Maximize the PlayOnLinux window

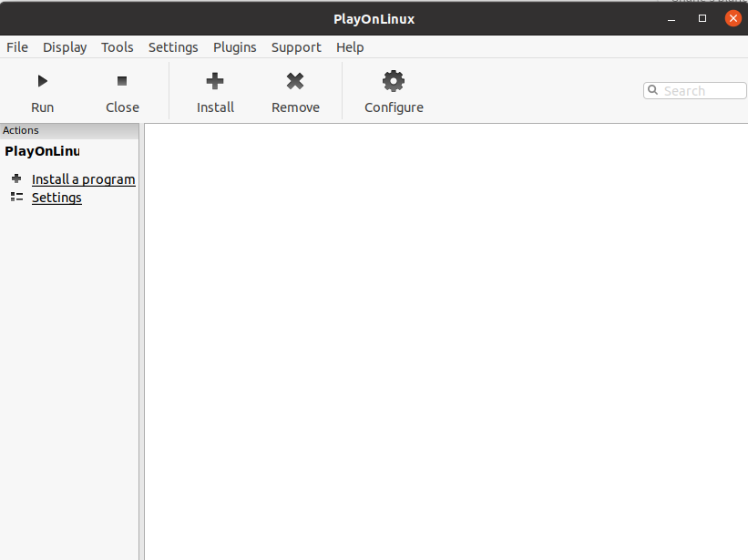tap(702, 18)
